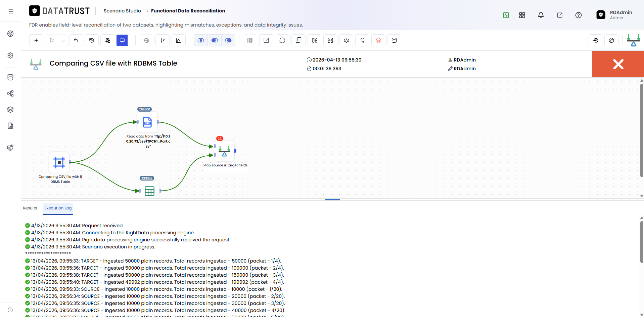Click the duplicate copy toolbar icon
The height and width of the screenshot is (317, 644).
pos(298,40)
